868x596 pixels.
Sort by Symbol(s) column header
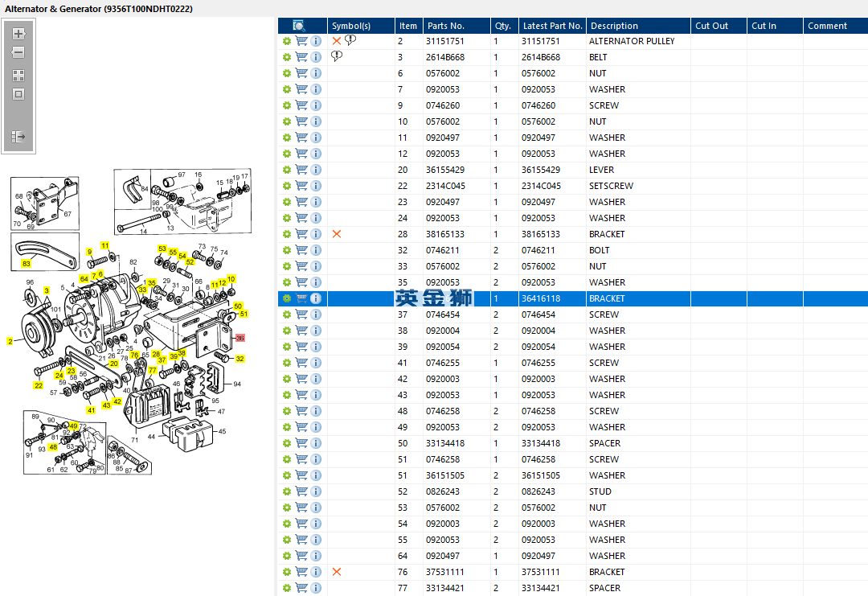[361, 26]
